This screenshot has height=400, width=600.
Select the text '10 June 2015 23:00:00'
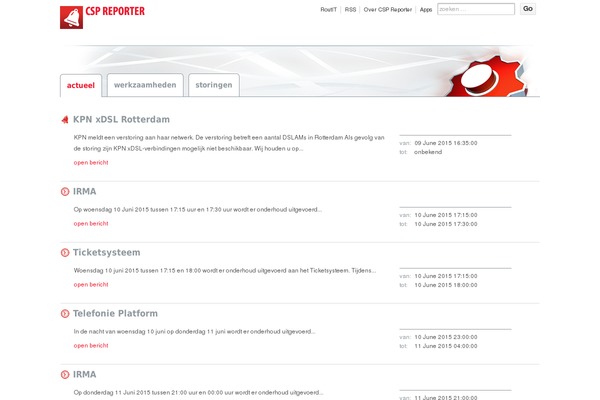(446, 337)
